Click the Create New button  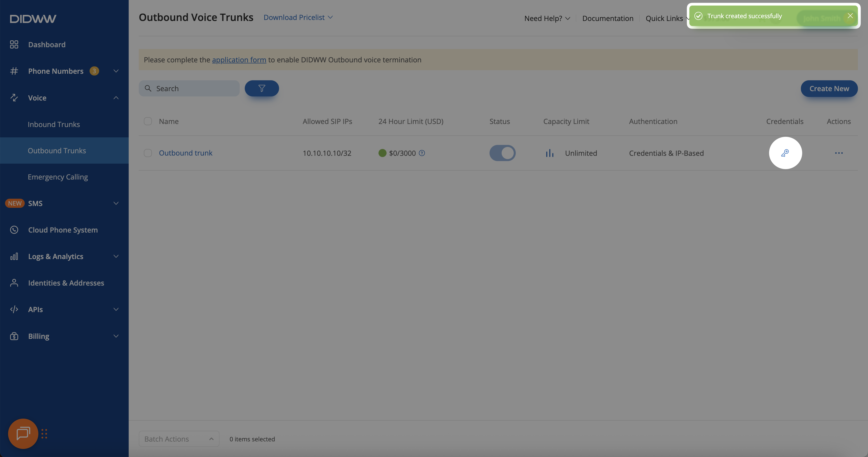(829, 89)
